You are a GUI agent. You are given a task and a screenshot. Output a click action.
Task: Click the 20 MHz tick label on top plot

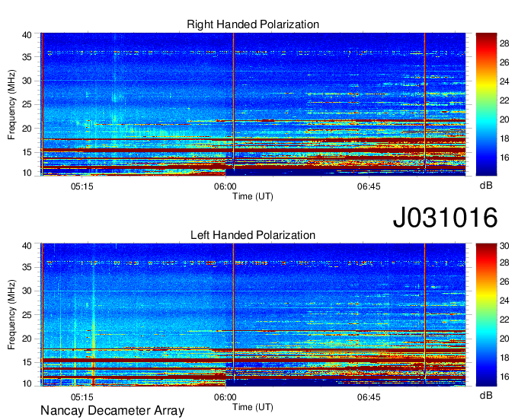(x=27, y=129)
